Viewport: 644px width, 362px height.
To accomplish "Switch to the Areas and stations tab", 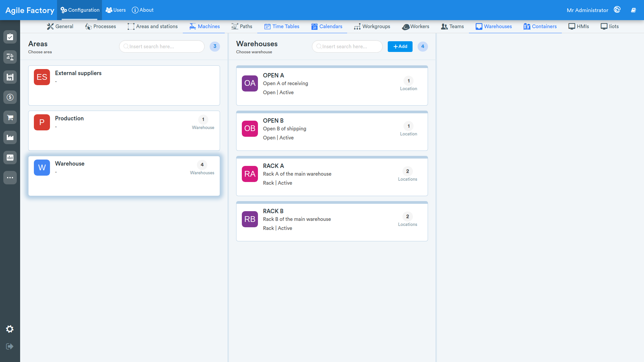I will click(x=153, y=26).
